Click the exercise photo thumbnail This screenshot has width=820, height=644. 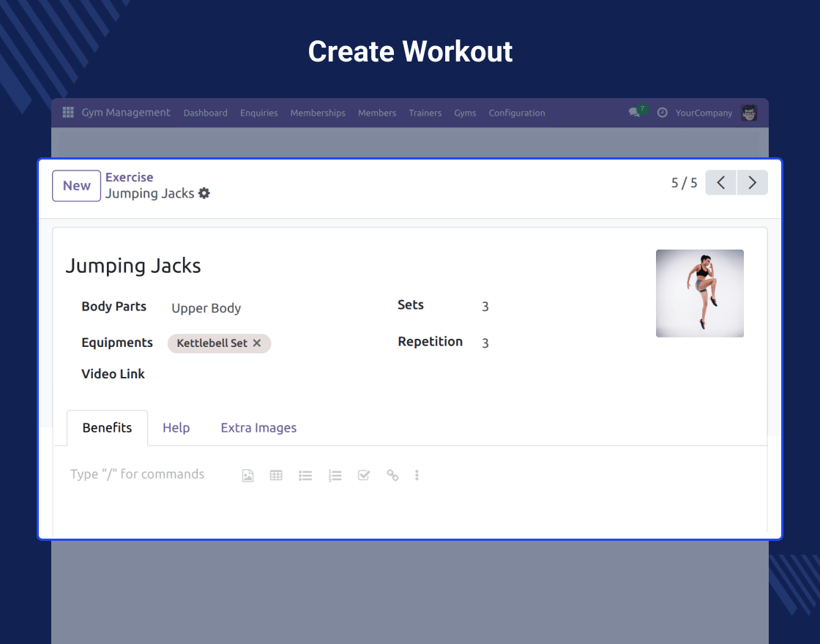[700, 293]
